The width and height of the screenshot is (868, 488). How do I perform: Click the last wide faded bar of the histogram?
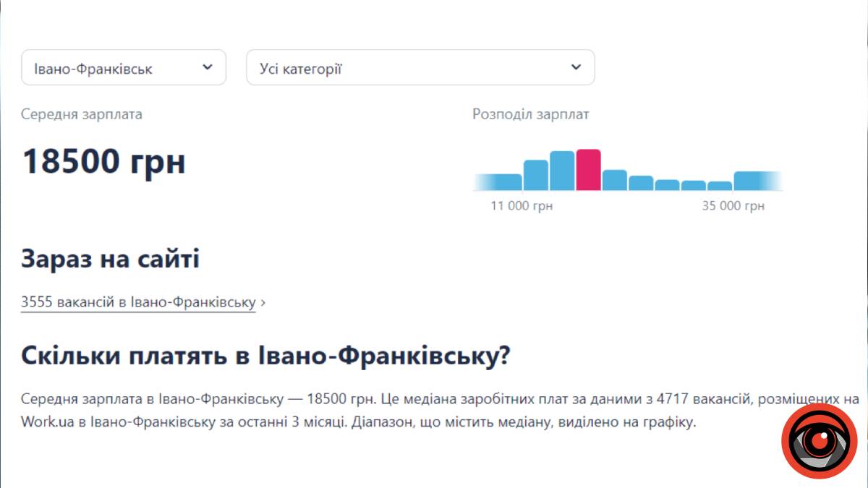tap(757, 181)
